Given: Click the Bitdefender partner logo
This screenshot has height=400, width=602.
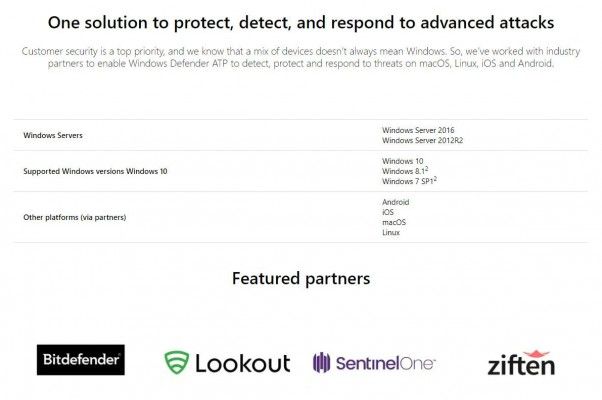Looking at the screenshot, I should tap(80, 360).
